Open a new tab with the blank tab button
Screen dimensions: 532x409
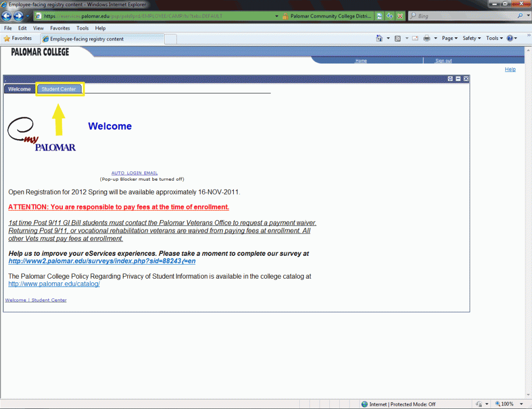(x=170, y=39)
